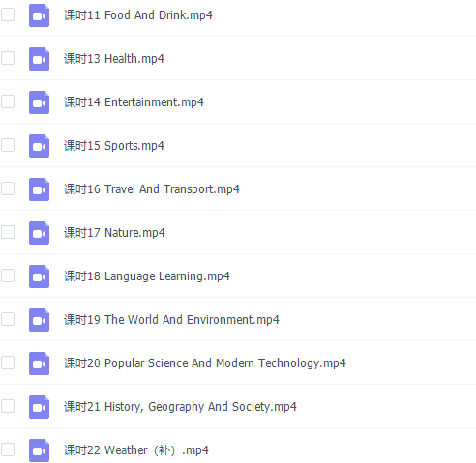Image resolution: width=476 pixels, height=463 pixels.
Task: Check the box for 课时11 Food And Drink
Action: 8,14
